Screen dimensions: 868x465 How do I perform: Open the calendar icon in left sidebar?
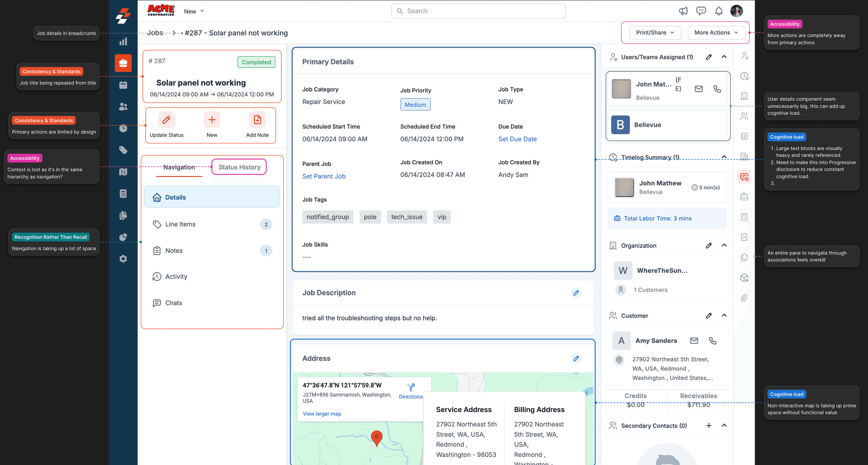point(123,85)
